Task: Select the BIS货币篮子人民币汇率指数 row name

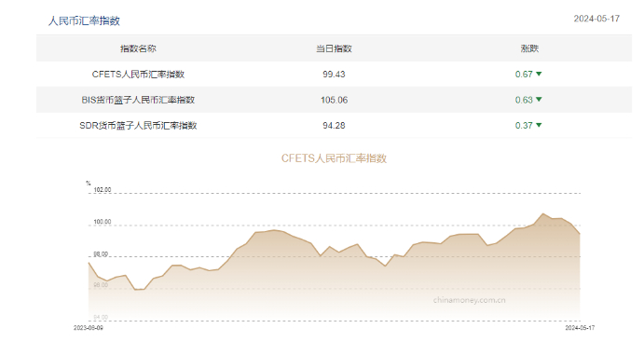Action: (138, 100)
